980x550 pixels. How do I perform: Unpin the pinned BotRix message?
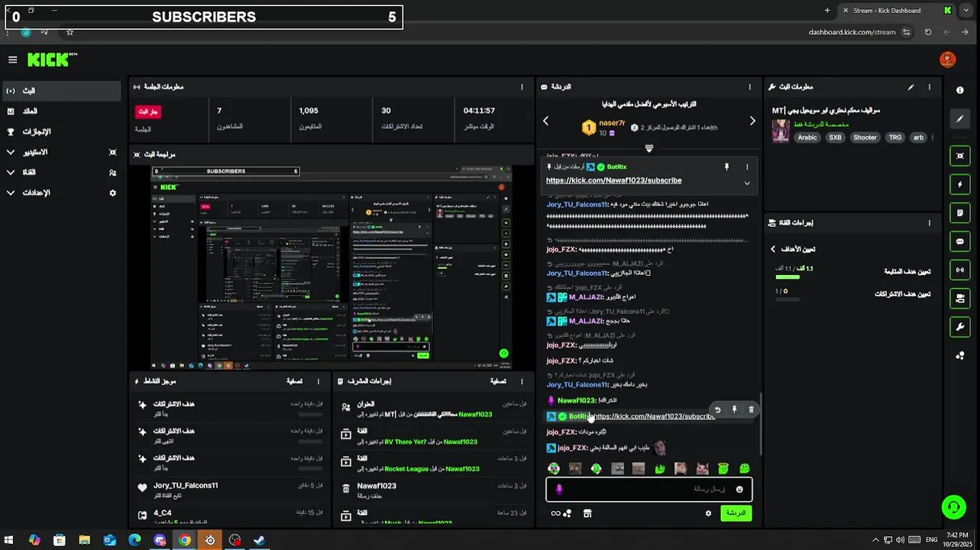tap(726, 167)
